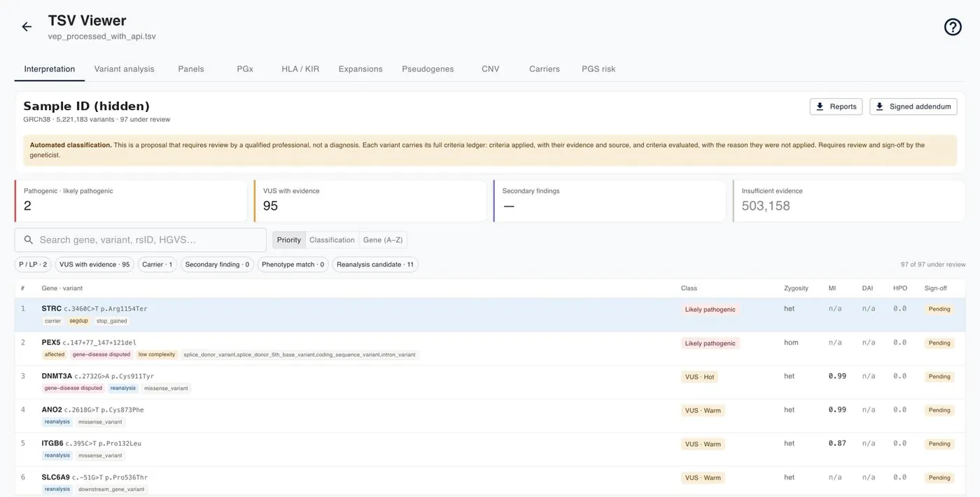Click the Likely pathogenic class badge for PEX5
The width and height of the screenshot is (980, 497).
click(710, 344)
